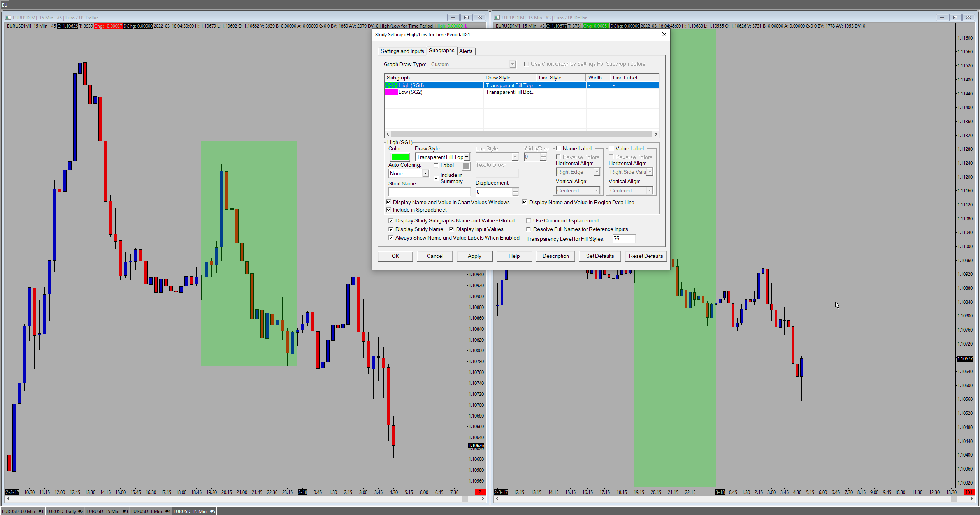Uncheck Include in Spreadsheet

click(388, 210)
